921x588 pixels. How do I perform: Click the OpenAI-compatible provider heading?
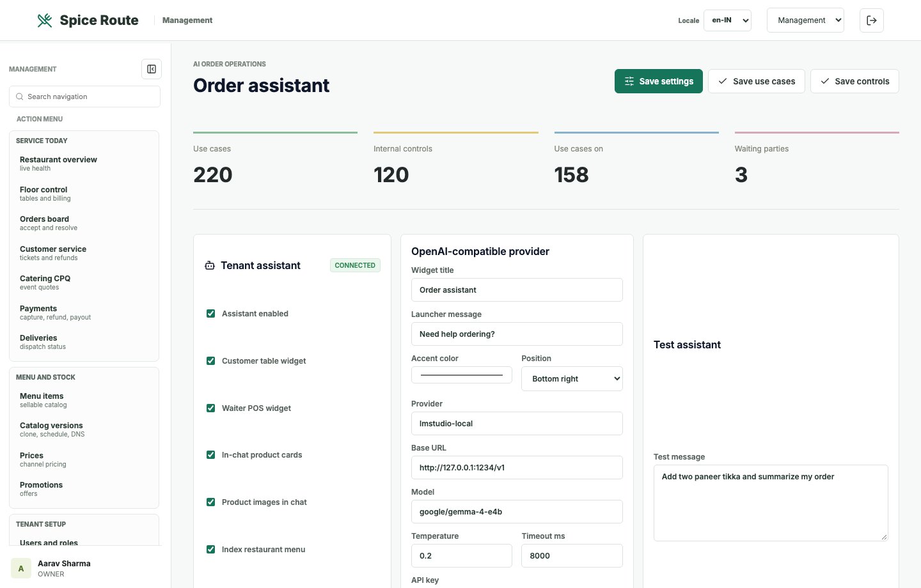(480, 251)
